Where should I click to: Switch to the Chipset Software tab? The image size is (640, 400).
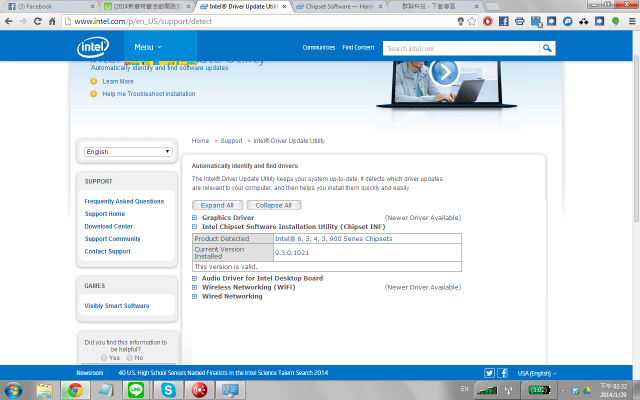click(x=340, y=7)
